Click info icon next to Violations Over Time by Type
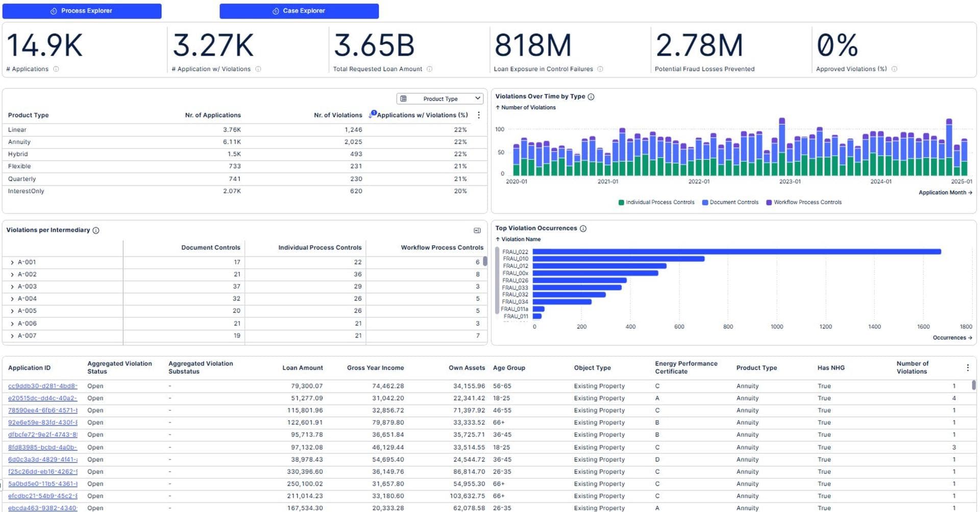980x512 pixels. tap(591, 96)
